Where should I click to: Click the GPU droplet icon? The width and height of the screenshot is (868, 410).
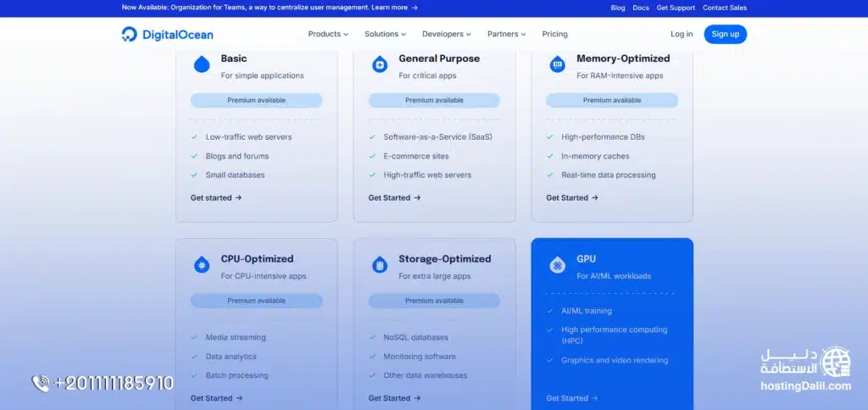[558, 264]
